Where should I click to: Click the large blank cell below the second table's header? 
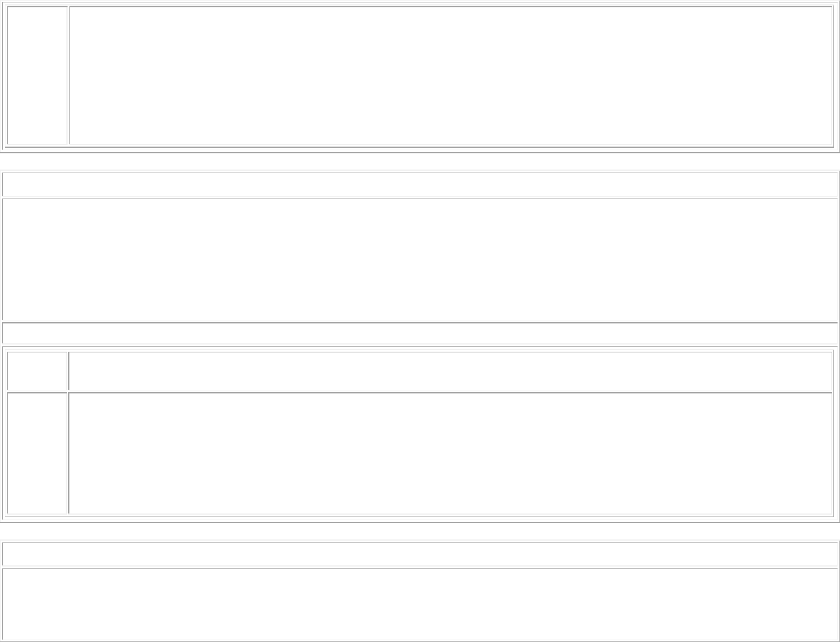(420, 259)
